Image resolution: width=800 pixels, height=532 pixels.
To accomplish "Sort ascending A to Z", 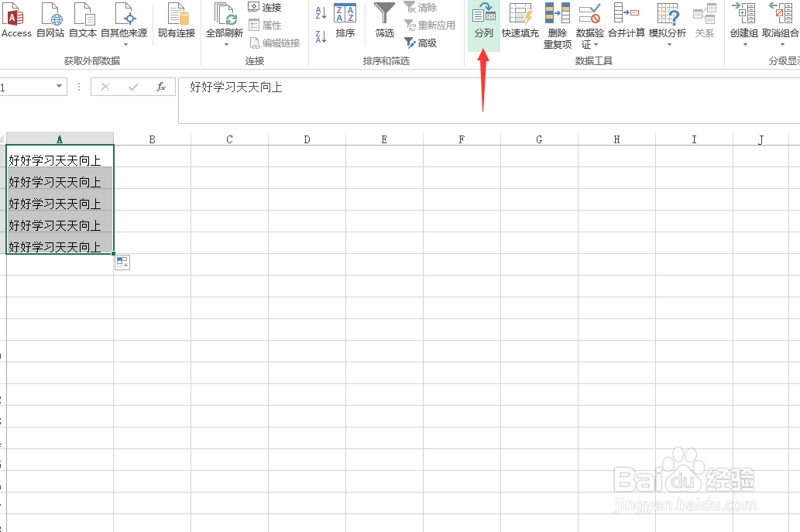I will [x=321, y=12].
